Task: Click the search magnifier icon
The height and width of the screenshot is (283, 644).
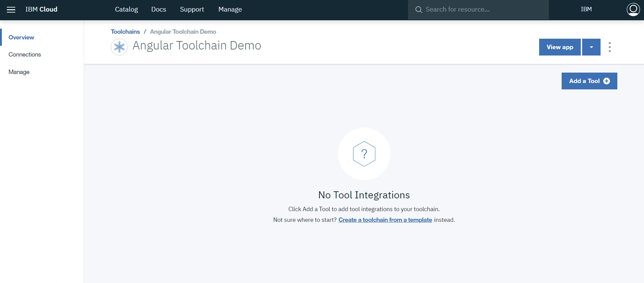Action: tap(419, 10)
